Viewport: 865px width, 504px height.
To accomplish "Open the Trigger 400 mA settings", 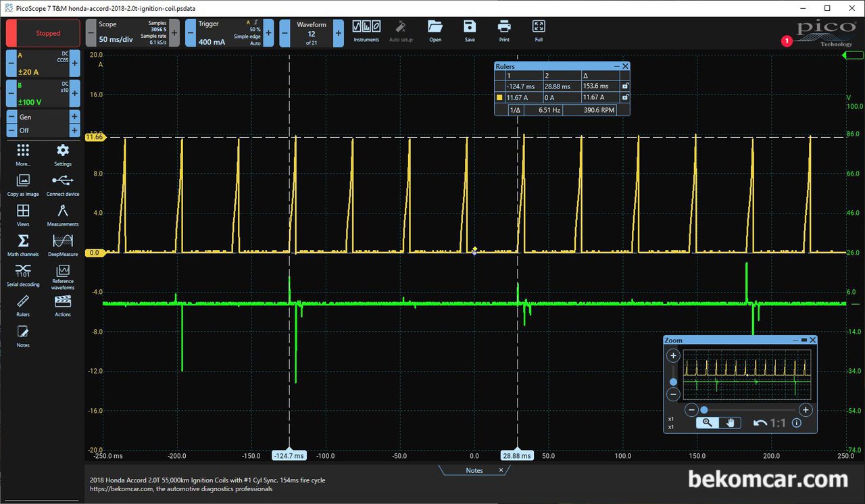I will point(230,33).
